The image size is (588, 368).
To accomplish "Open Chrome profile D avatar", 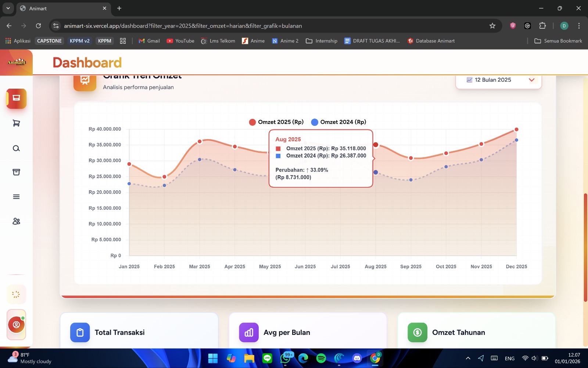I will tap(564, 26).
